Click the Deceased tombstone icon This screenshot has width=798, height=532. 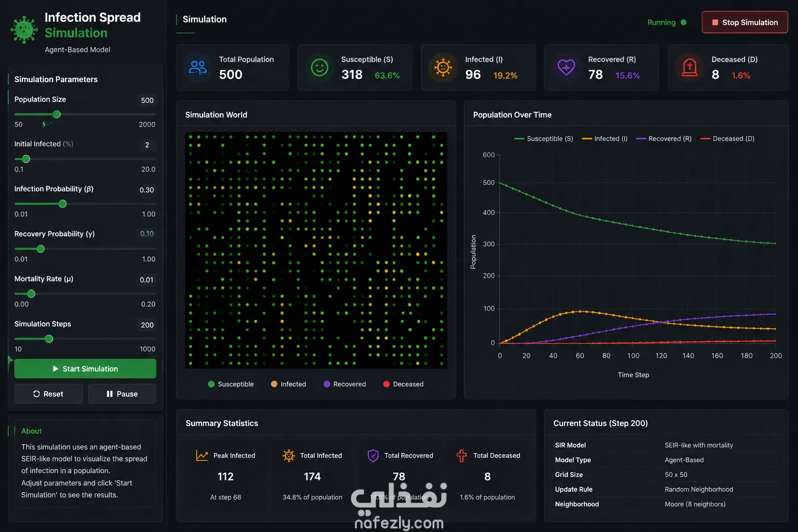pos(689,68)
